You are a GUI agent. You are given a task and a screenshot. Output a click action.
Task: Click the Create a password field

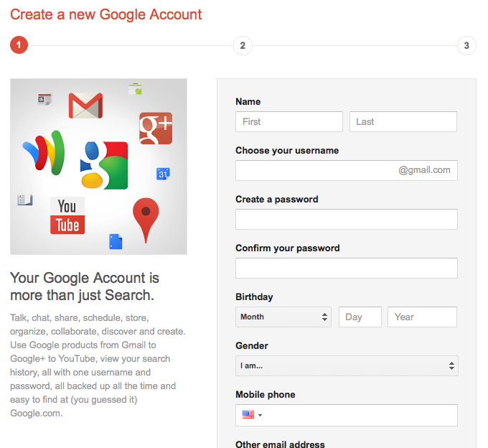347,219
